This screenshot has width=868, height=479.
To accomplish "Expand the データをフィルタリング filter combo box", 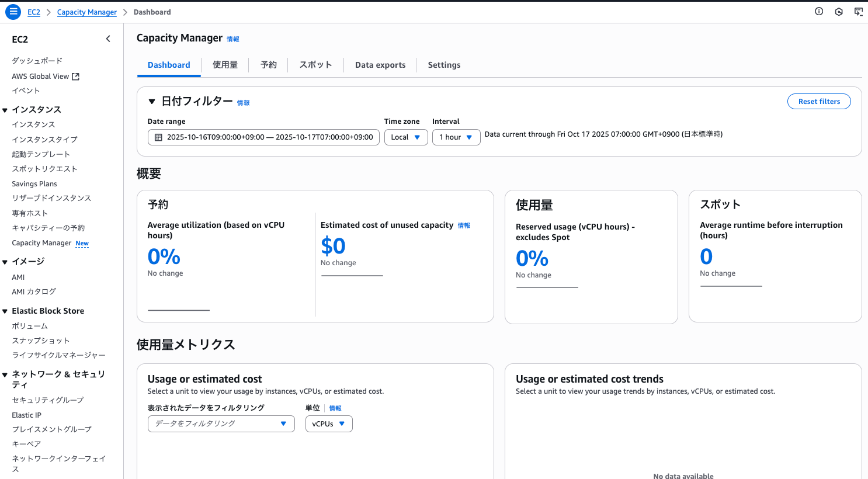I will point(221,424).
